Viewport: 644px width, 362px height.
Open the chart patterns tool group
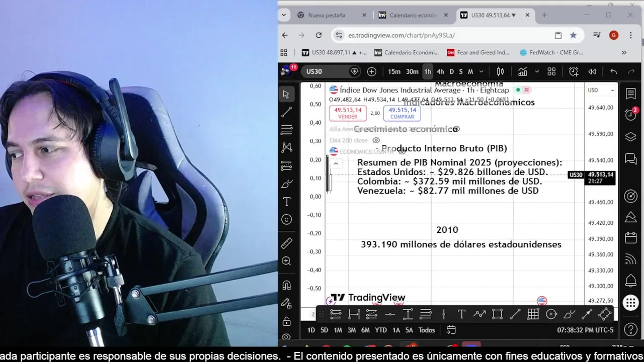click(286, 147)
